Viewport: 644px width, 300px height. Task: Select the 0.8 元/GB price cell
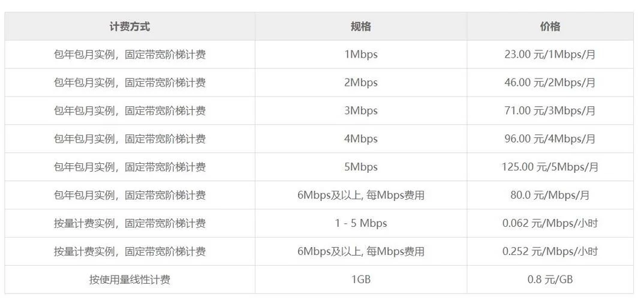(x=550, y=280)
